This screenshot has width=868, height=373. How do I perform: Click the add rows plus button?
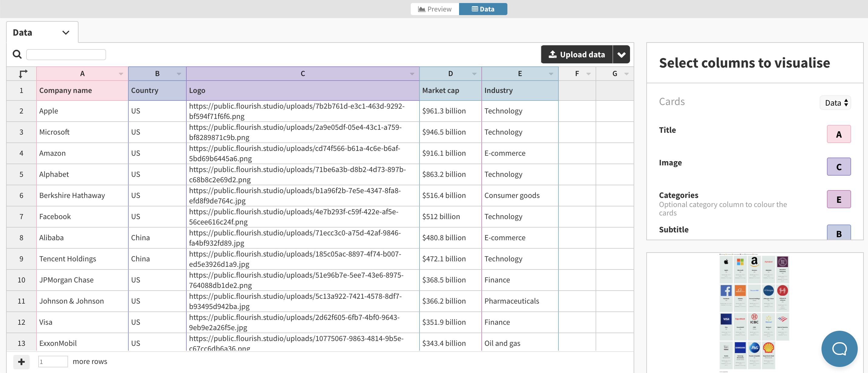tap(21, 362)
